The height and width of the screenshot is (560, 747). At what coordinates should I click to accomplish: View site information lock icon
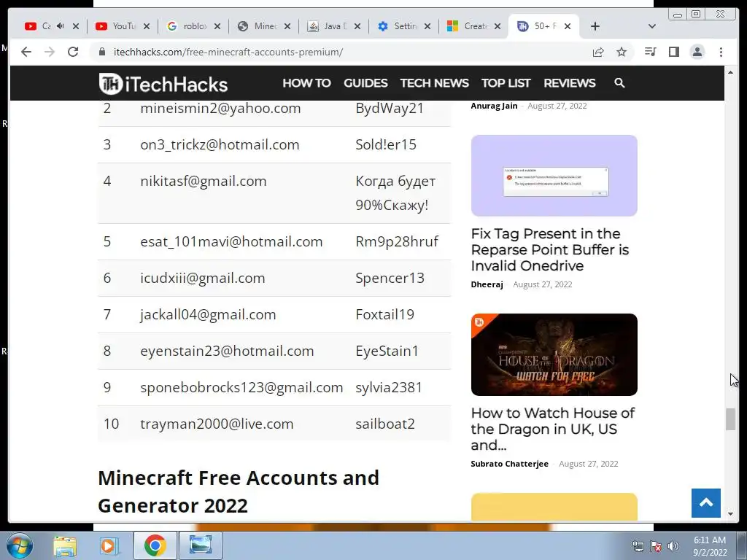click(102, 52)
